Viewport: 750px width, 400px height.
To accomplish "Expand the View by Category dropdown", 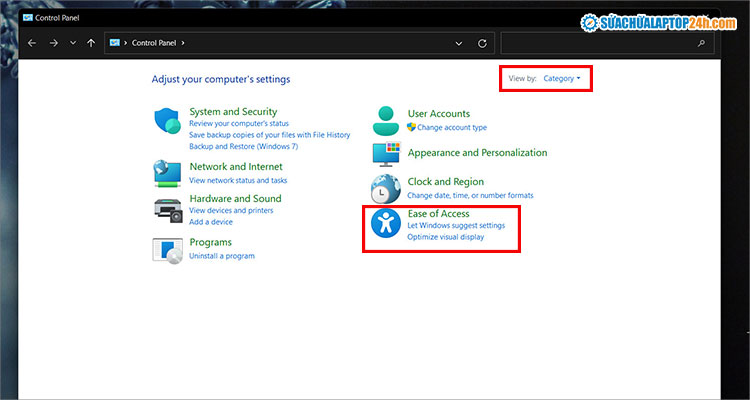I will 561,78.
